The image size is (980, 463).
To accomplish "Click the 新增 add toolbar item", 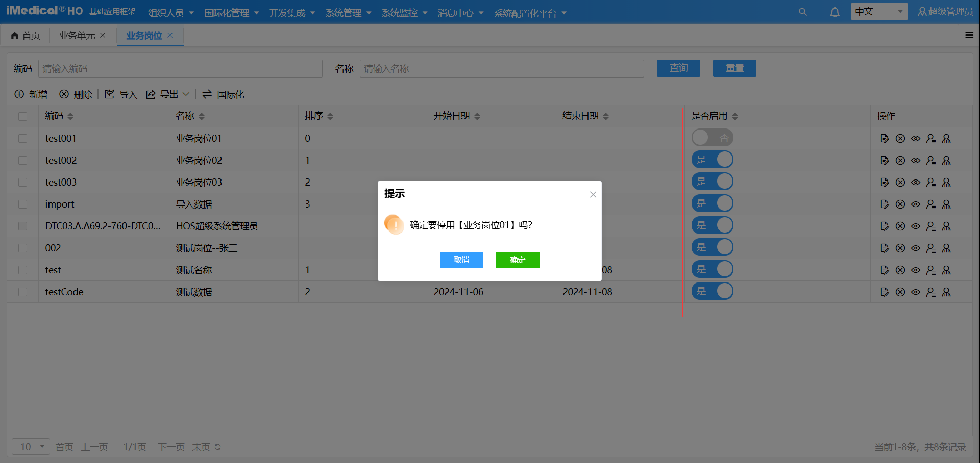I will pyautogui.click(x=31, y=94).
